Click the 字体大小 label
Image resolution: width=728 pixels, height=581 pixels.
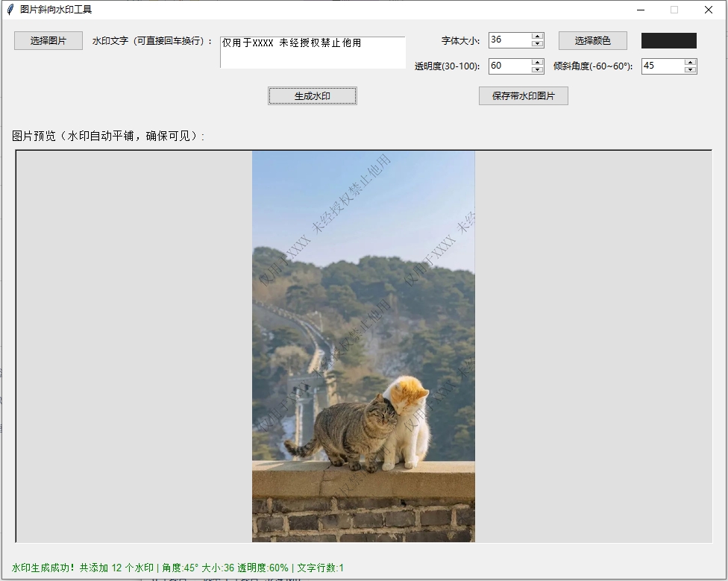460,41
